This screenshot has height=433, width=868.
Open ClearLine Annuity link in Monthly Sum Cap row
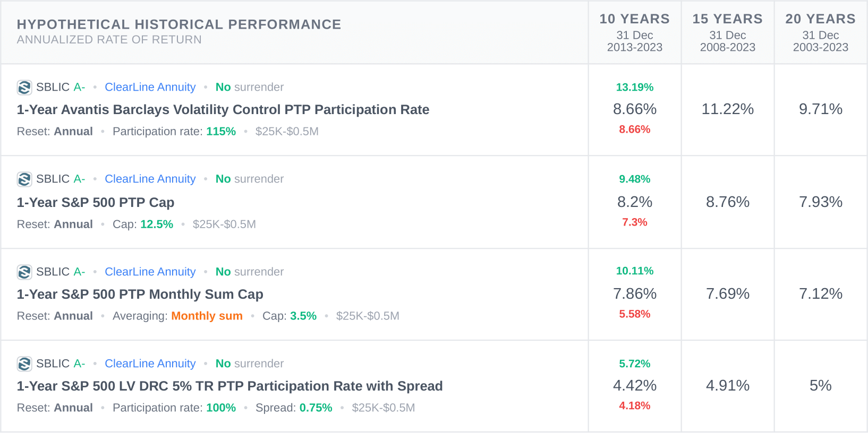[x=150, y=272]
